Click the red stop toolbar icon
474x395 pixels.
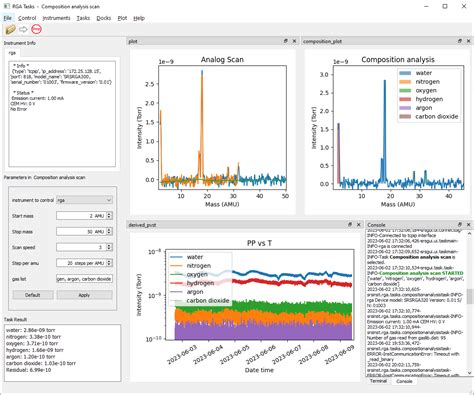[36, 29]
